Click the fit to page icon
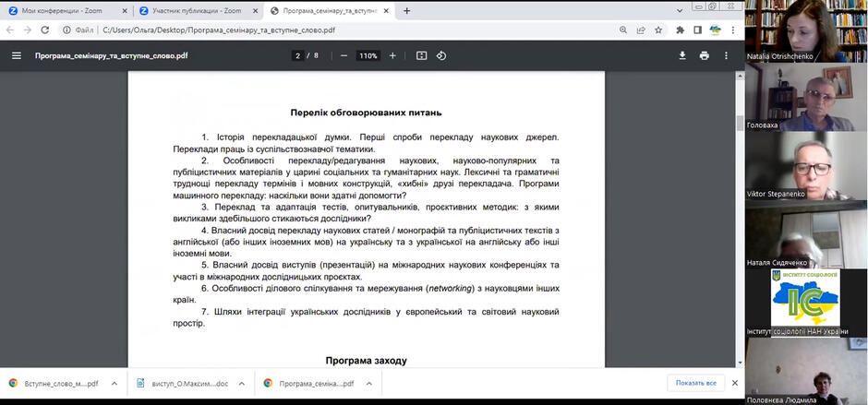The height and width of the screenshot is (405, 868). point(422,56)
